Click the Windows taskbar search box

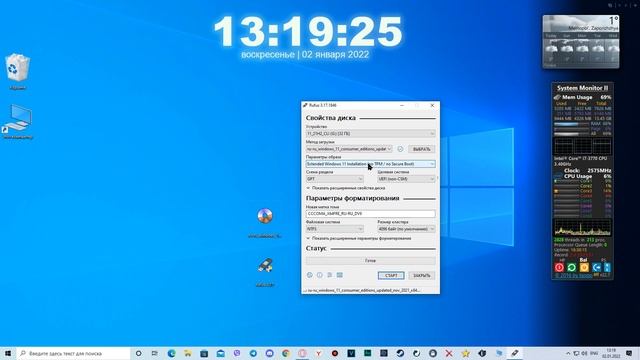(74, 353)
